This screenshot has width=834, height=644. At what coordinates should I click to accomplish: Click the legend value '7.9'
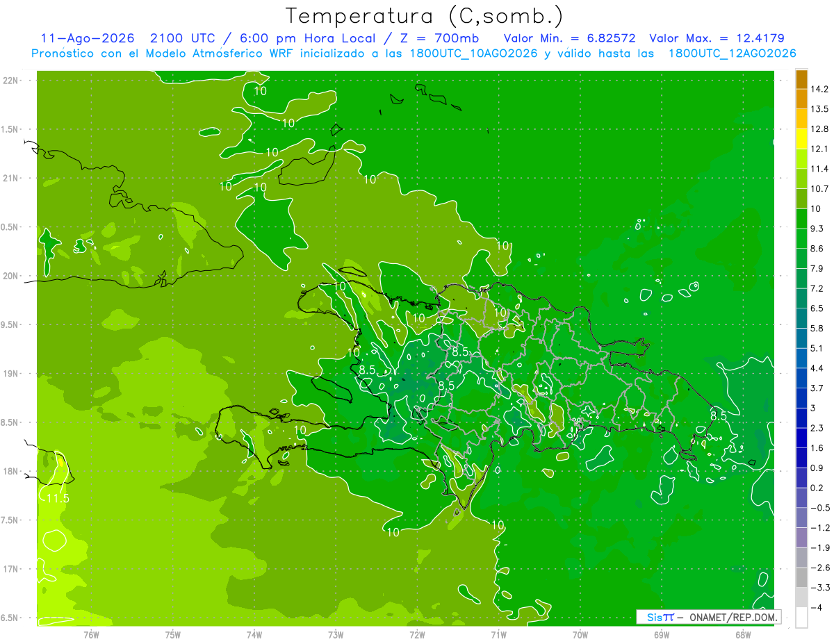[818, 269]
